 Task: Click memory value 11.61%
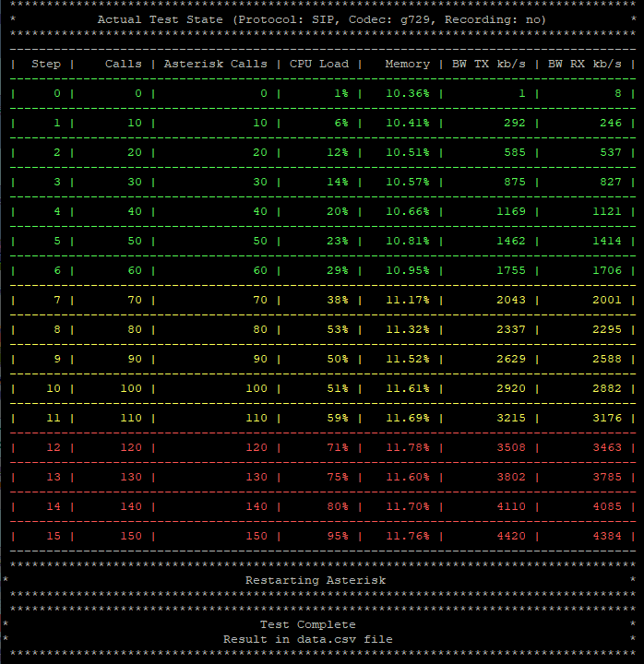click(x=408, y=388)
